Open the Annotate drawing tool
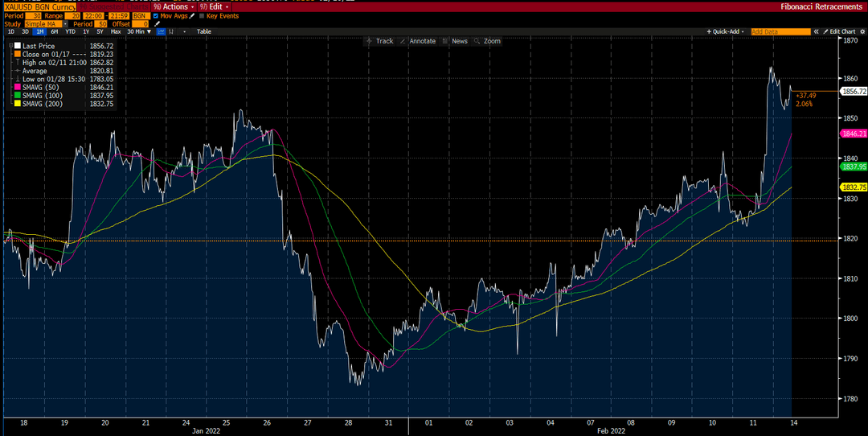 pyautogui.click(x=418, y=41)
